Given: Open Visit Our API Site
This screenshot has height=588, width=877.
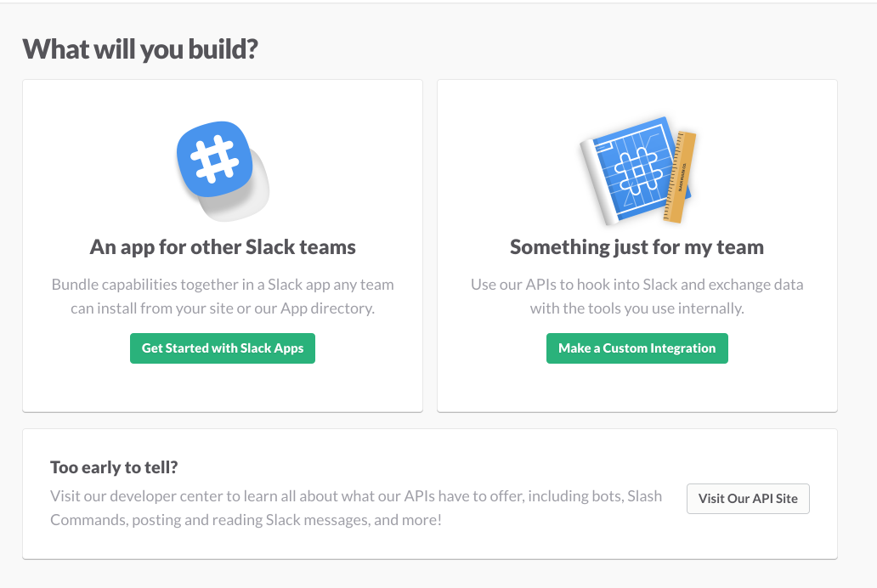Looking at the screenshot, I should click(748, 499).
